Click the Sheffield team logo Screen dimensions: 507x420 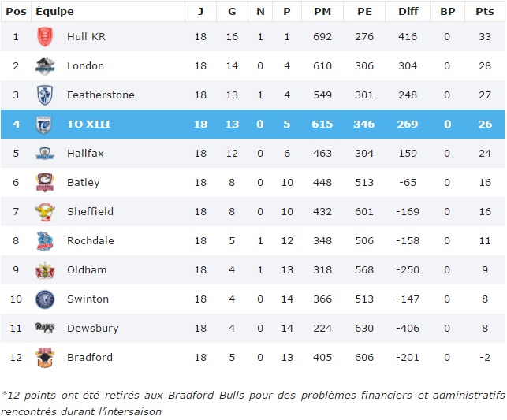tap(45, 212)
